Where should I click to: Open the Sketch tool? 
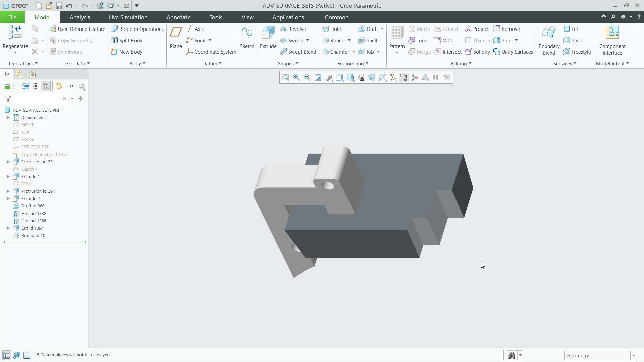(x=247, y=37)
